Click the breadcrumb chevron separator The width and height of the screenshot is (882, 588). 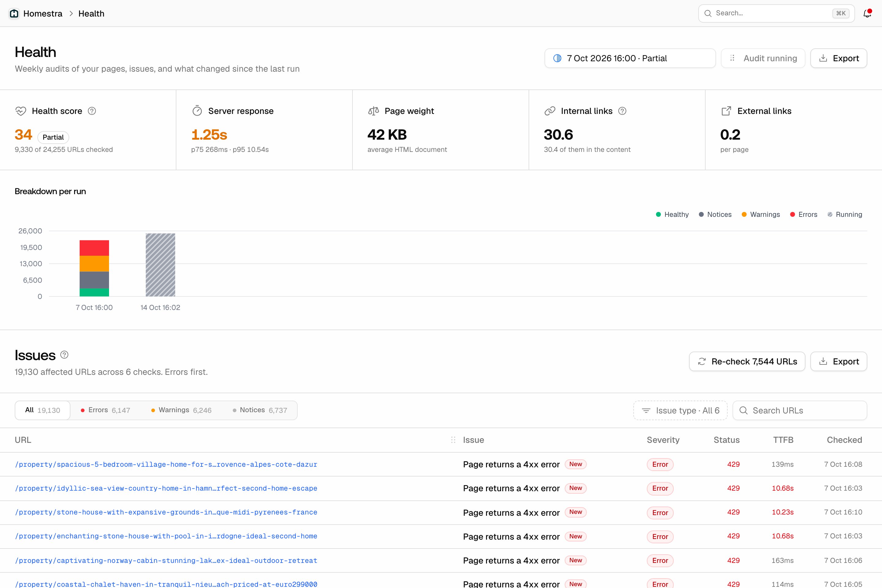click(71, 13)
